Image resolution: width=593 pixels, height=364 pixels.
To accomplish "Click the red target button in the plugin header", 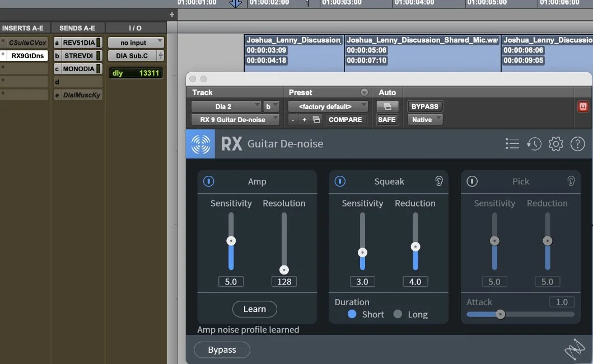I will [583, 107].
